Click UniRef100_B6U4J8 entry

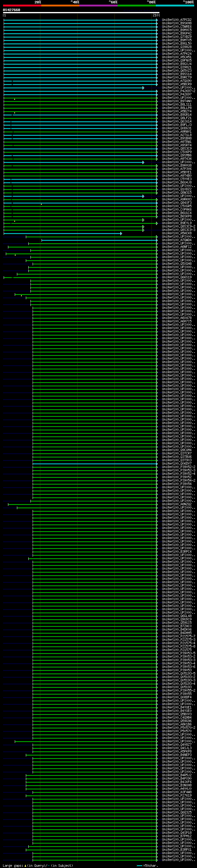pyautogui.click(x=177, y=182)
